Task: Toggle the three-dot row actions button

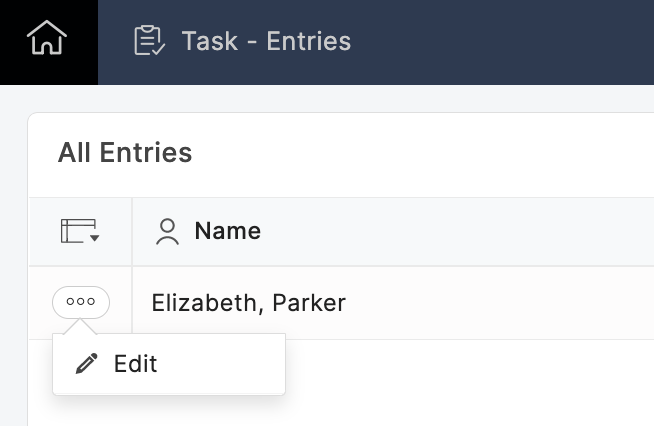Action: coord(80,302)
